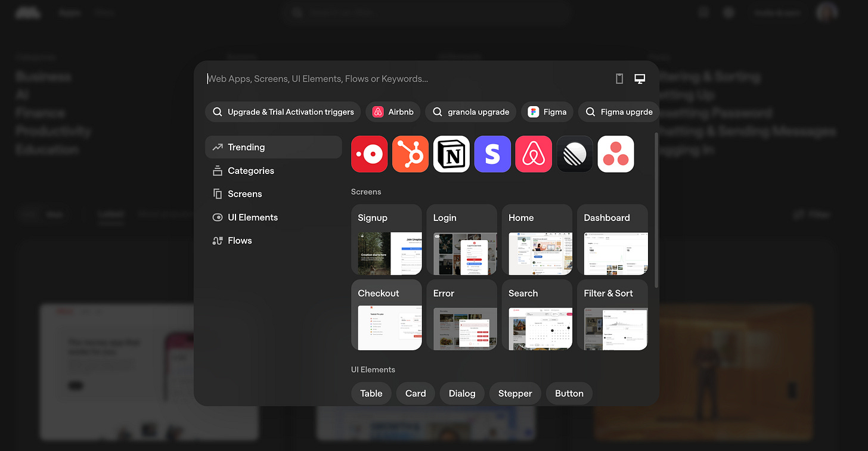Select the Button UI element chip

point(569,393)
